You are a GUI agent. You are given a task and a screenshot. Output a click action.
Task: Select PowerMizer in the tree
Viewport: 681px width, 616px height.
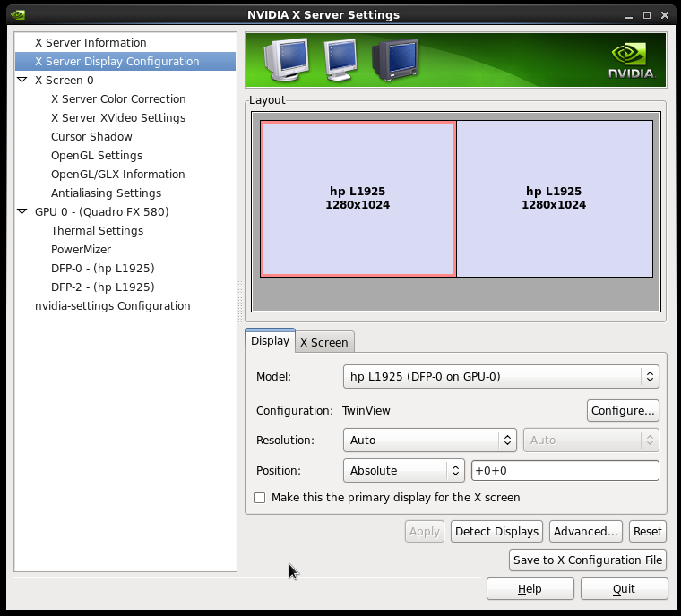coord(82,250)
